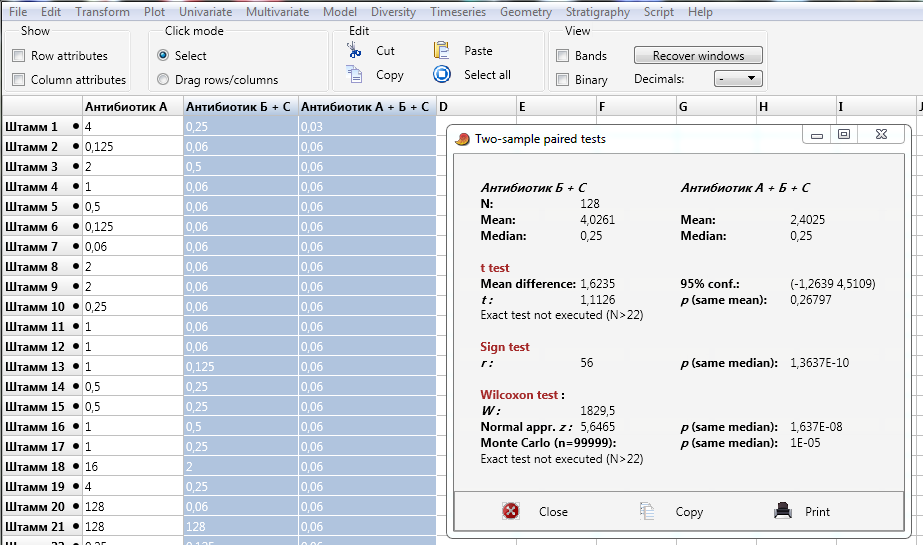
Task: Click the Copy icon in Edit panel
Action: click(x=354, y=74)
